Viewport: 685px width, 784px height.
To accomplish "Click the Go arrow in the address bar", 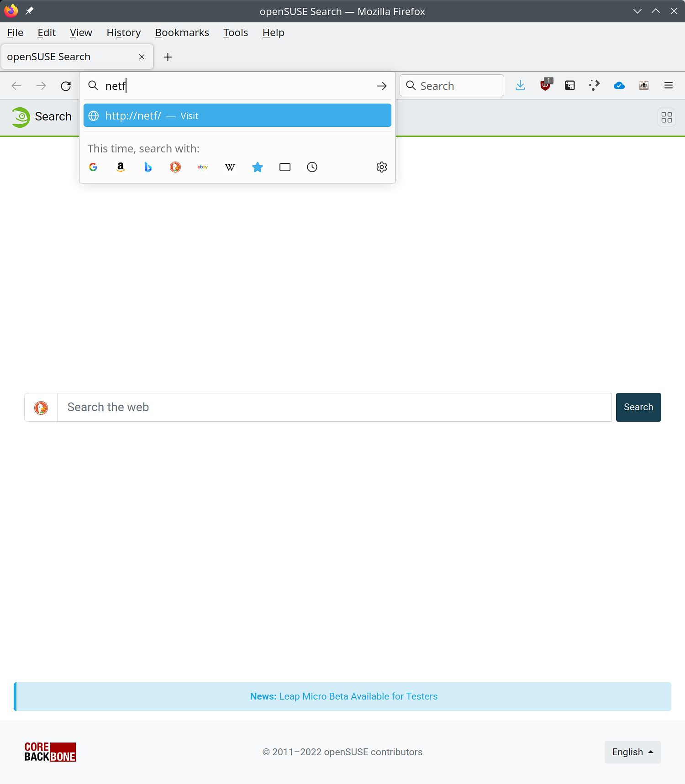I will [x=382, y=86].
